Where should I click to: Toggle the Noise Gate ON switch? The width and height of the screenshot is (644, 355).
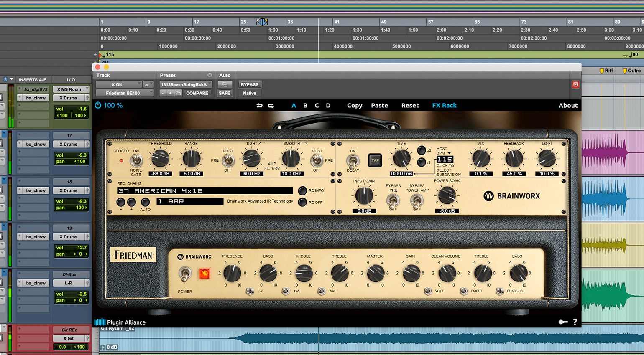click(136, 160)
